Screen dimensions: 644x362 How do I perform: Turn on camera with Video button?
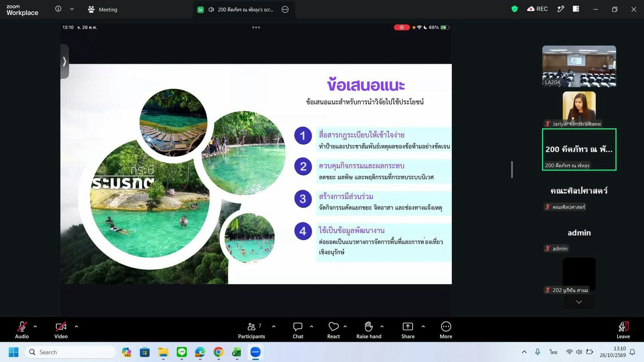[x=61, y=330]
